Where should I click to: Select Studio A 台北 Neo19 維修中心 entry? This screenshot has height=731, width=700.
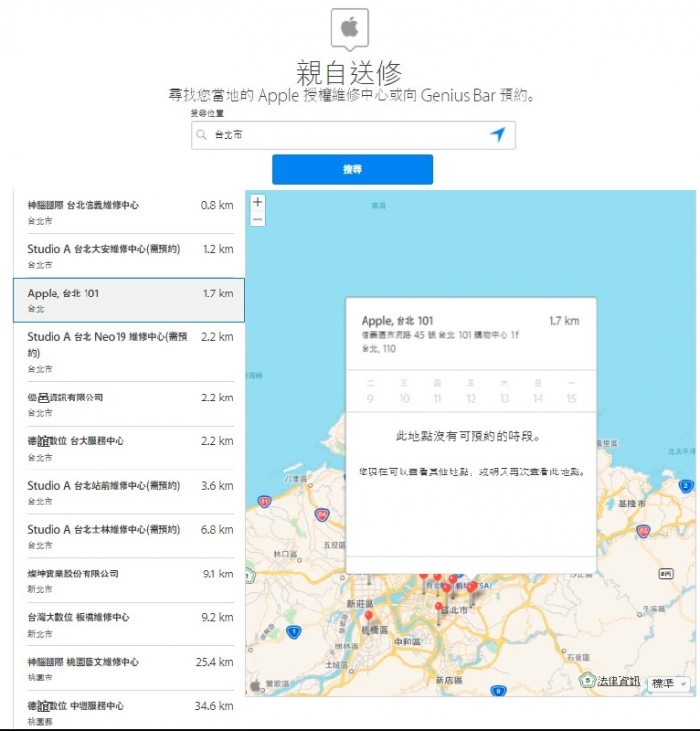point(130,352)
